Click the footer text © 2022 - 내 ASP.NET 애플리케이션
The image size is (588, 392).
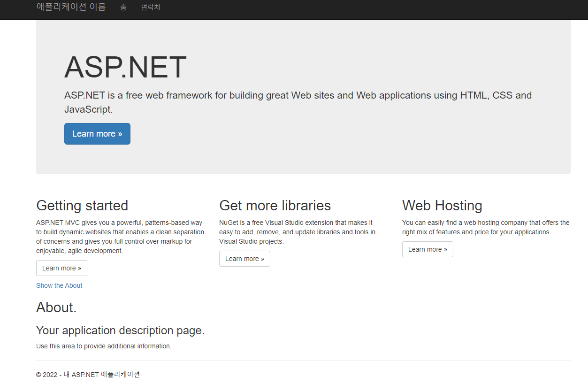(x=88, y=375)
